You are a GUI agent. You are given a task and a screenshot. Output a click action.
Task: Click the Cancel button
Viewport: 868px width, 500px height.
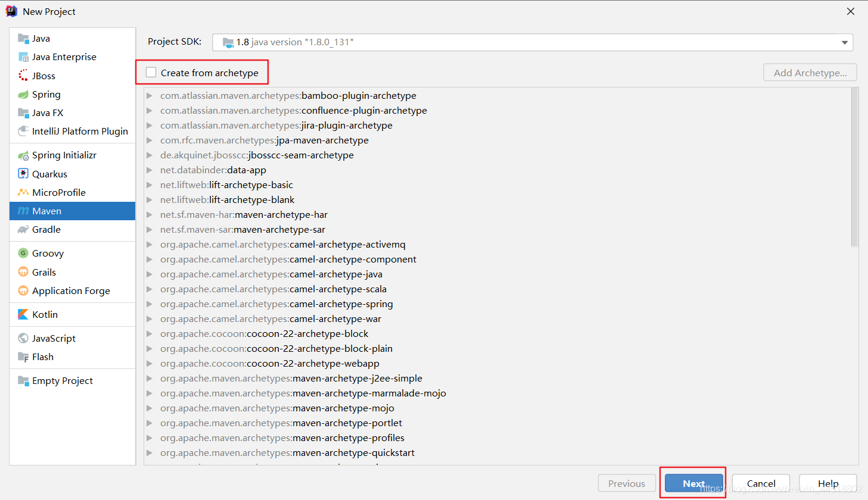(761, 483)
